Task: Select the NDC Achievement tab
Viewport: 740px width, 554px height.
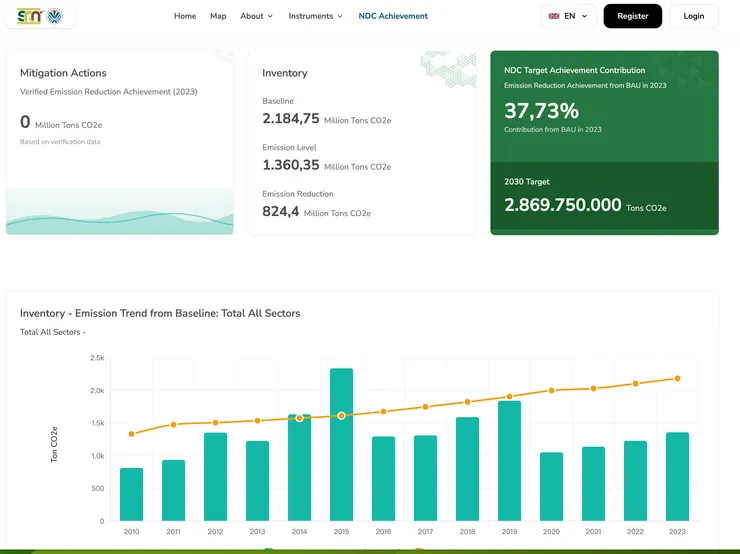Action: pyautogui.click(x=393, y=16)
